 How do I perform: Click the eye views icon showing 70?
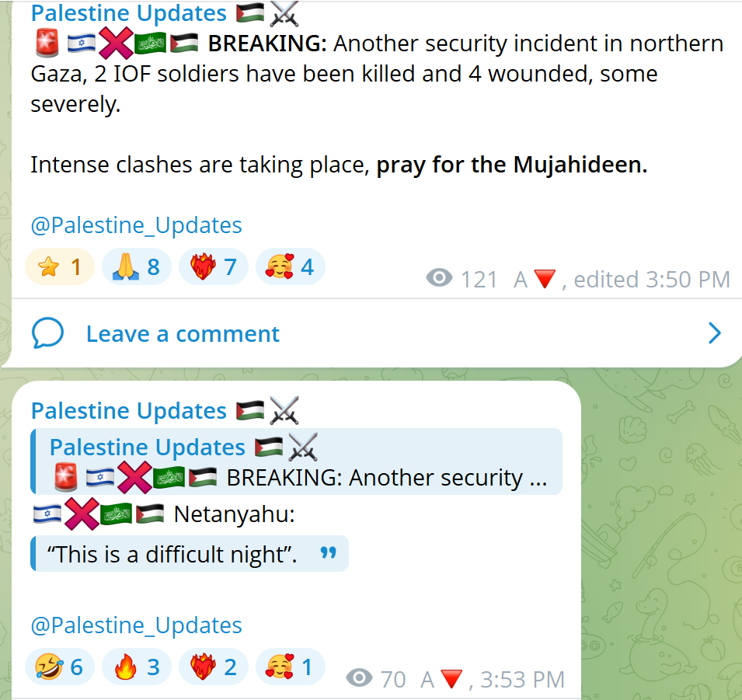point(359,677)
